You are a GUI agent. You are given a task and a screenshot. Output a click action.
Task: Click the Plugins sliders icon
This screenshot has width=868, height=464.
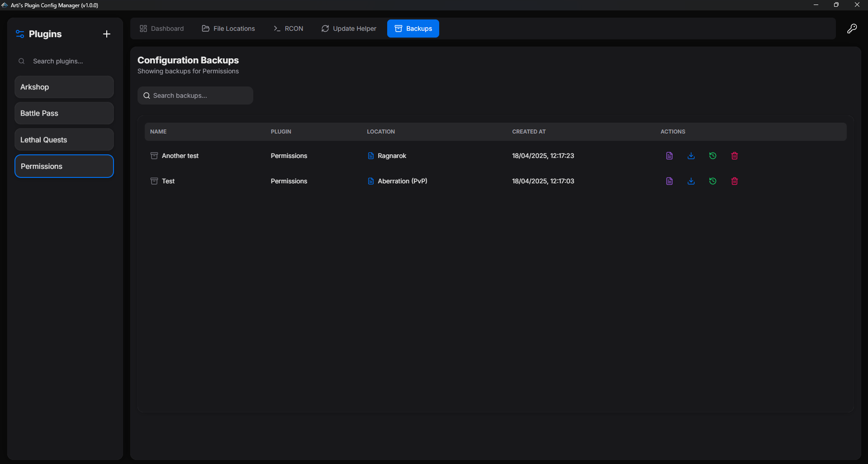(x=20, y=34)
